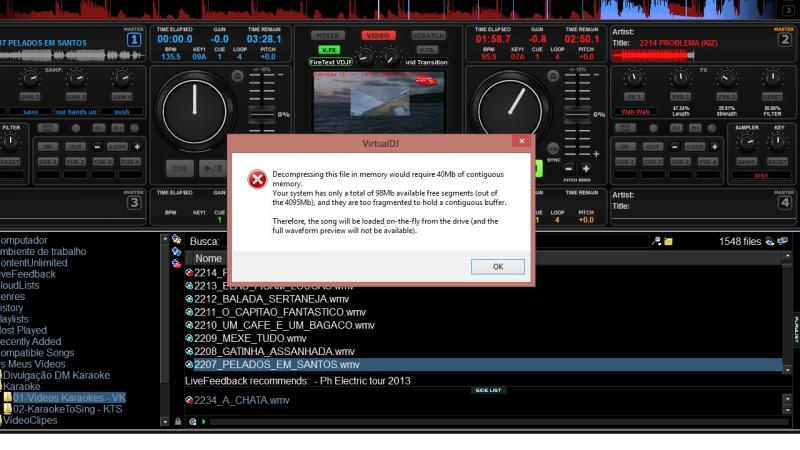800x450 pixels.
Task: Click deck 2 KEY knob
Action: click(x=778, y=143)
